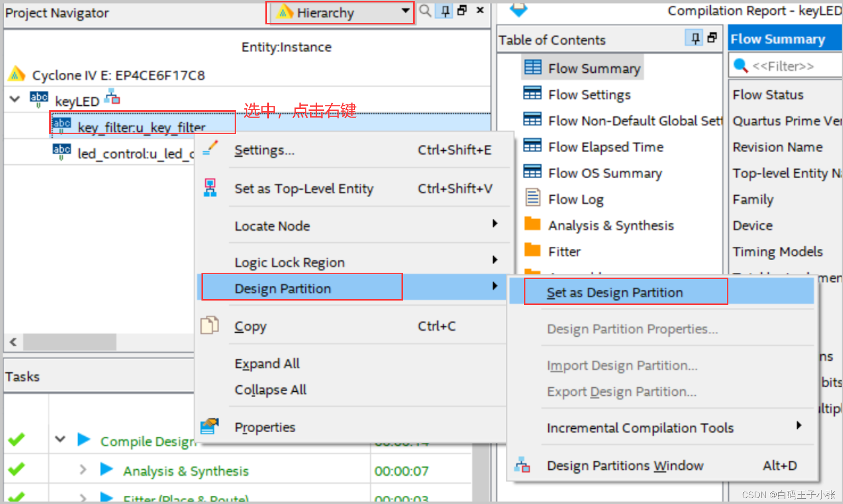Click the Top-Level Entity hierarchy icon

point(210,188)
